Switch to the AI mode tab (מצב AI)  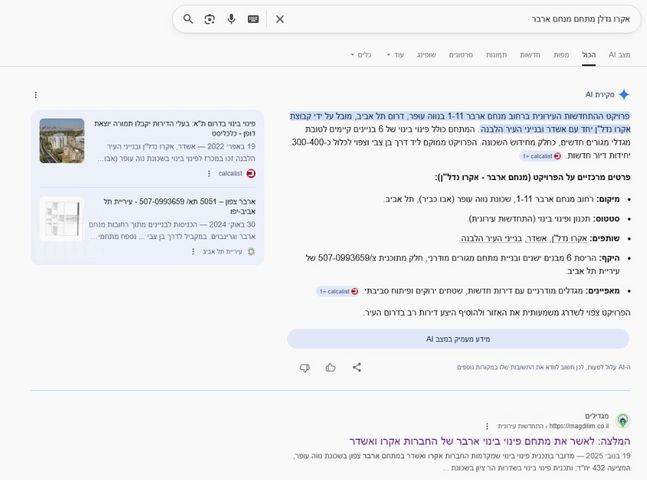[x=619, y=54]
